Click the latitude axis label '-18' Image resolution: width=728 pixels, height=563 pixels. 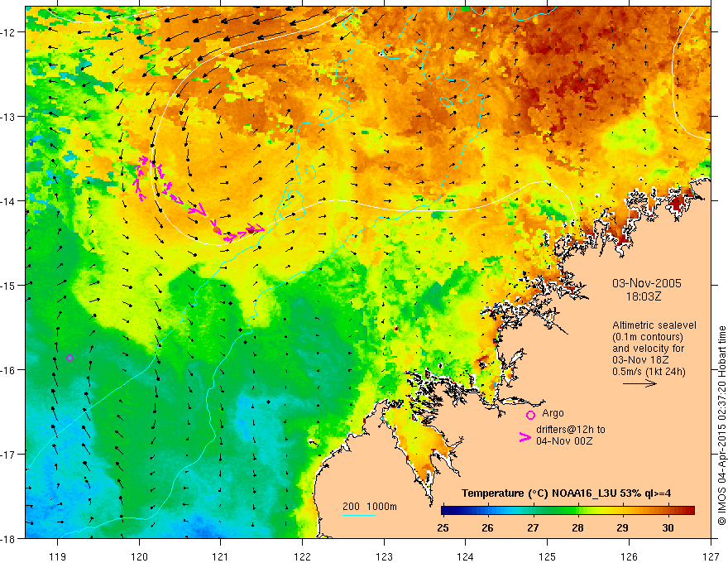click(8, 538)
